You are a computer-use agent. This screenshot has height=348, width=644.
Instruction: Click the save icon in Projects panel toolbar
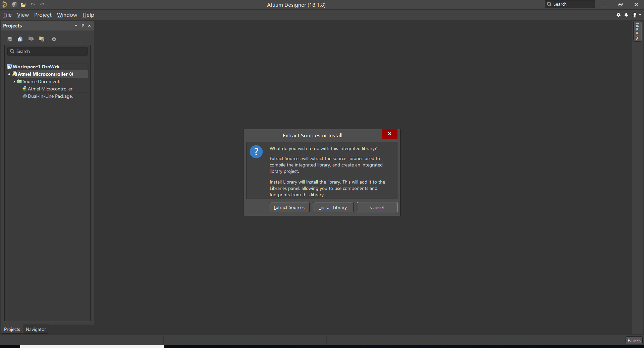pos(10,39)
